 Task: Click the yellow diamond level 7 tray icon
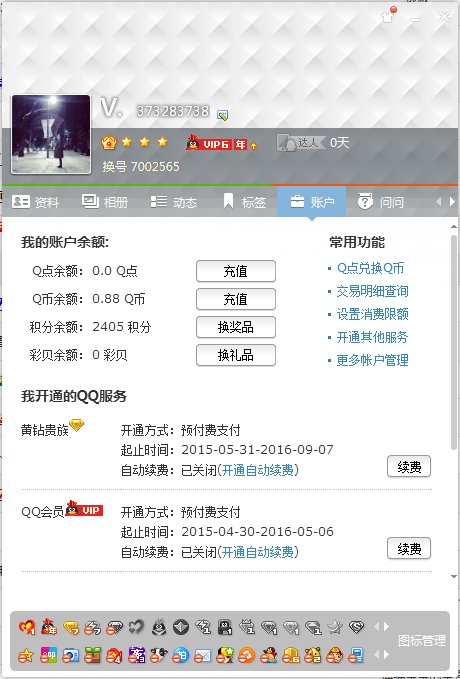(71, 627)
